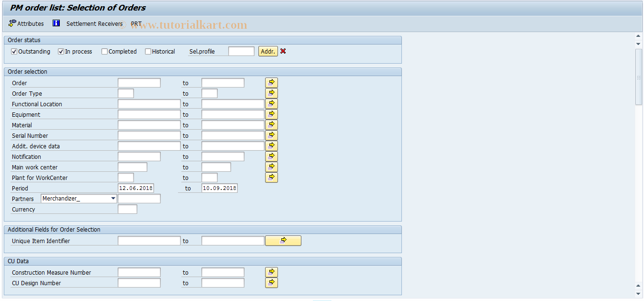Enable the Historical order status
Screen dimensions: 644x301
(148, 51)
